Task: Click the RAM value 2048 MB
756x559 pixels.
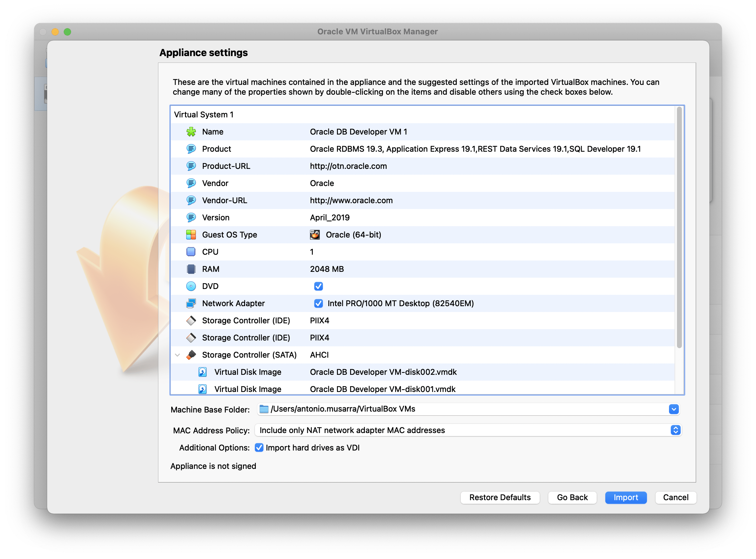Action: tap(327, 269)
